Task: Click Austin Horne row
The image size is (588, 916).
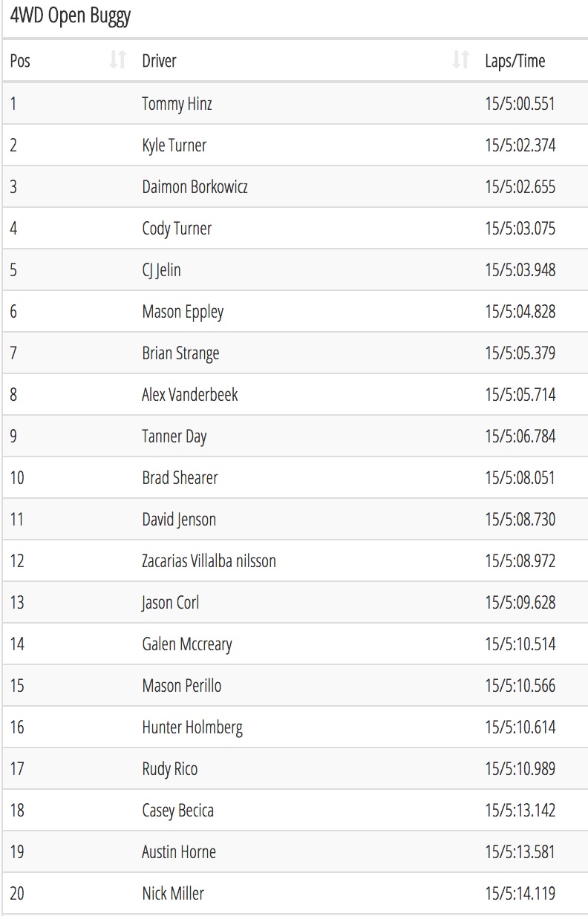Action: (295, 851)
